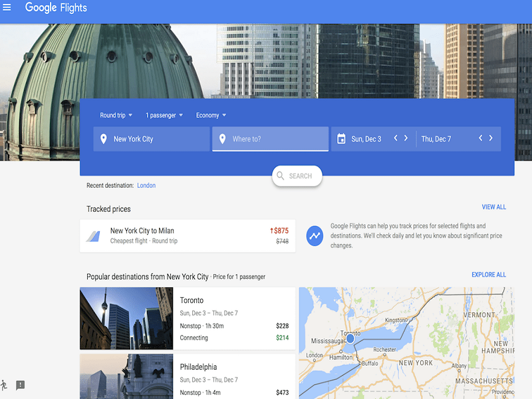This screenshot has width=532, height=399.
Task: Advance departure date to next day
Action: [406, 138]
